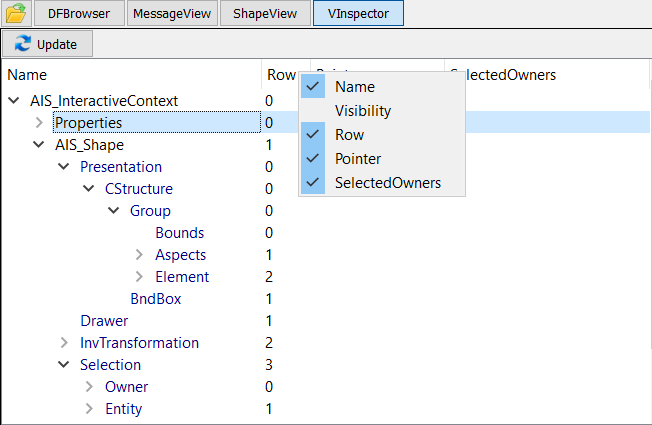Expand the Owner node under Selection

pyautogui.click(x=89, y=387)
